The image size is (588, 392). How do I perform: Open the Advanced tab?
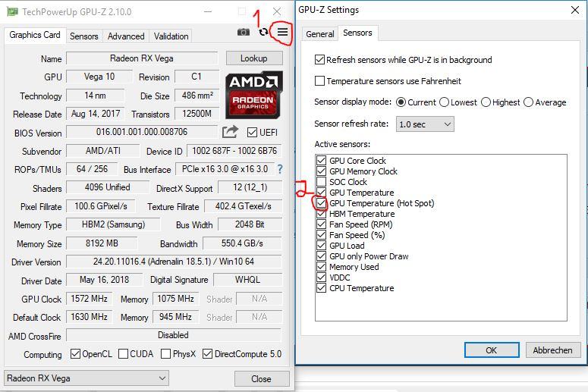click(126, 36)
